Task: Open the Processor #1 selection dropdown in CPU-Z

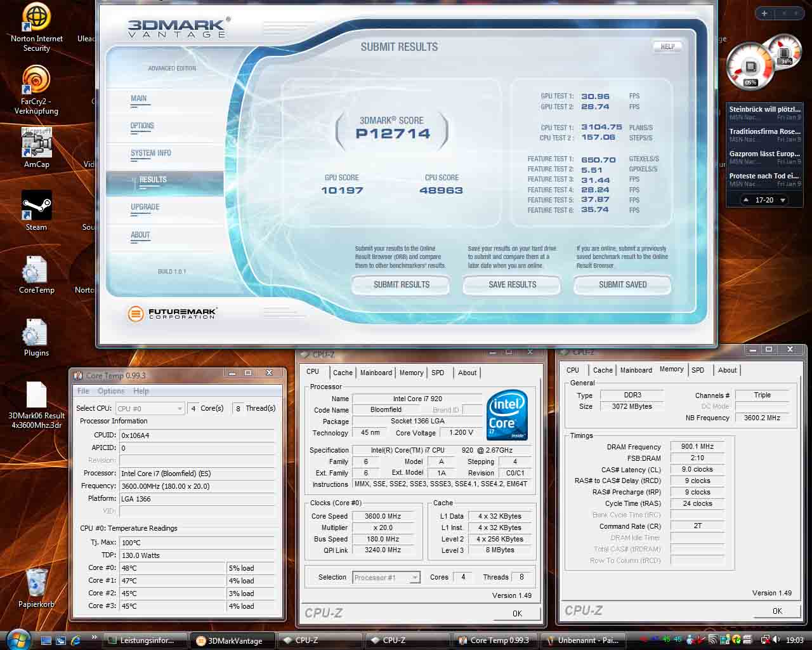Action: coord(386,578)
